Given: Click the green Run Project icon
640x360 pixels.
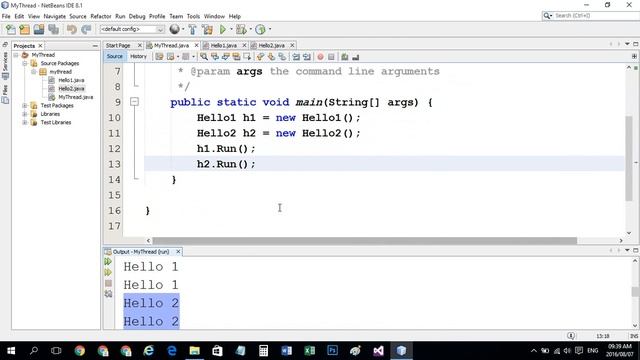Looking at the screenshot, I should pyautogui.click(x=222, y=29).
